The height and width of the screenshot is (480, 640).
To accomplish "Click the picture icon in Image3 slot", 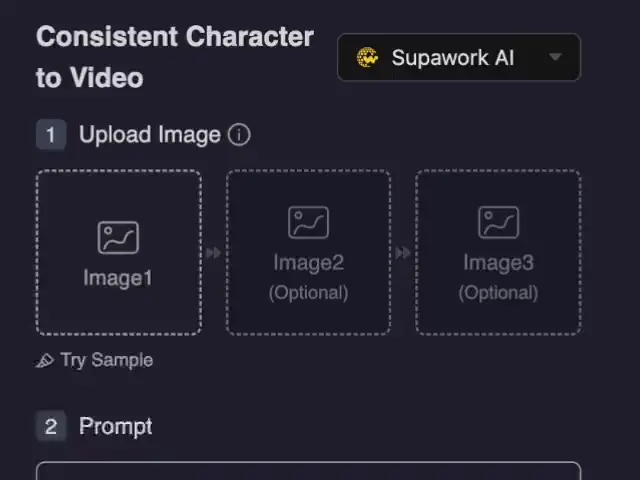I will pyautogui.click(x=498, y=222).
